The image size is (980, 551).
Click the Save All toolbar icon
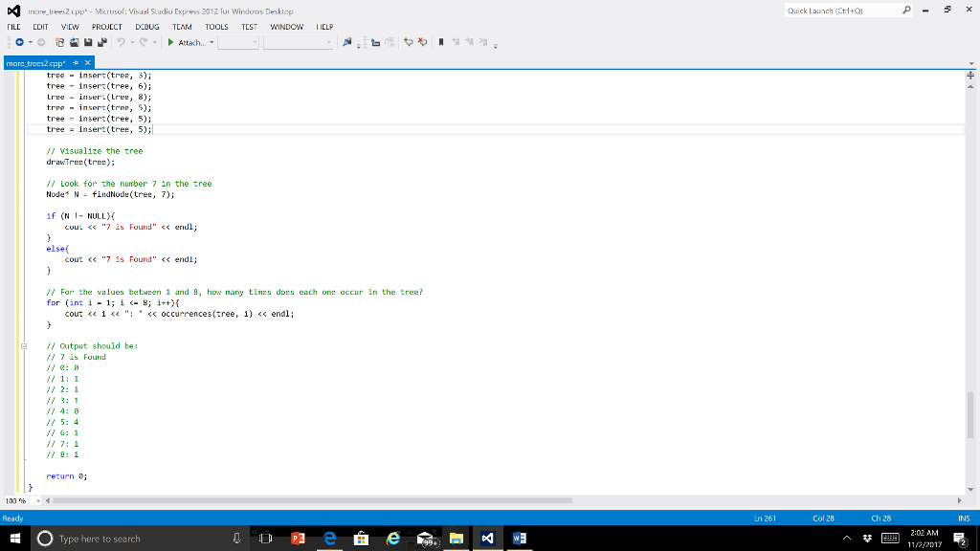click(100, 41)
